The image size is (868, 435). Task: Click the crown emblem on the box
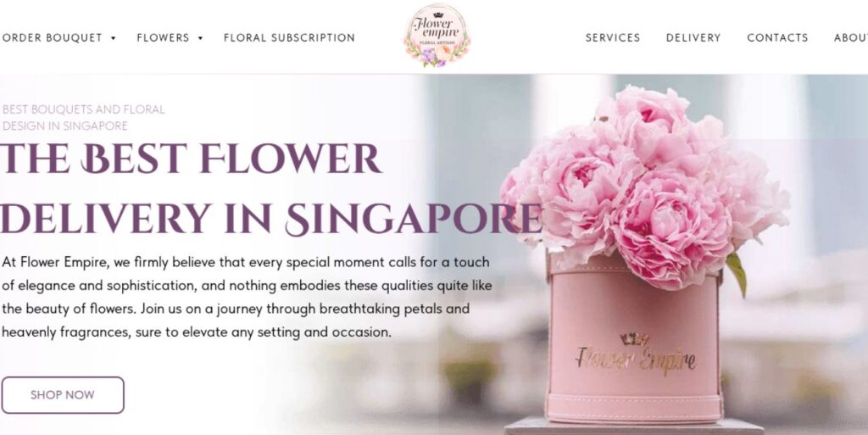click(634, 338)
